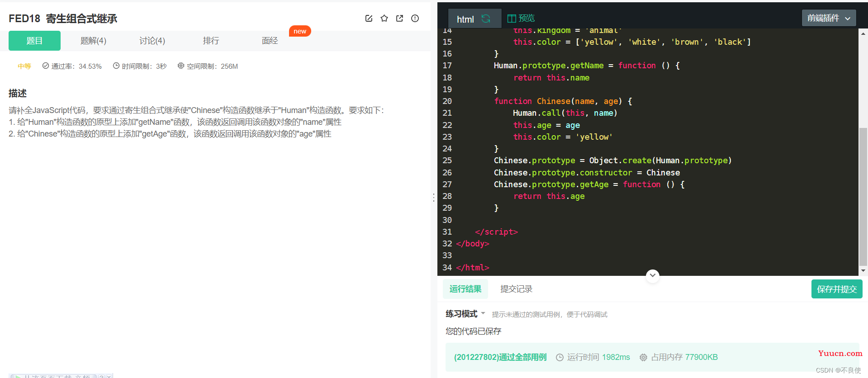Expand the 练习模式 mode dropdown
The height and width of the screenshot is (378, 868).
(x=465, y=314)
